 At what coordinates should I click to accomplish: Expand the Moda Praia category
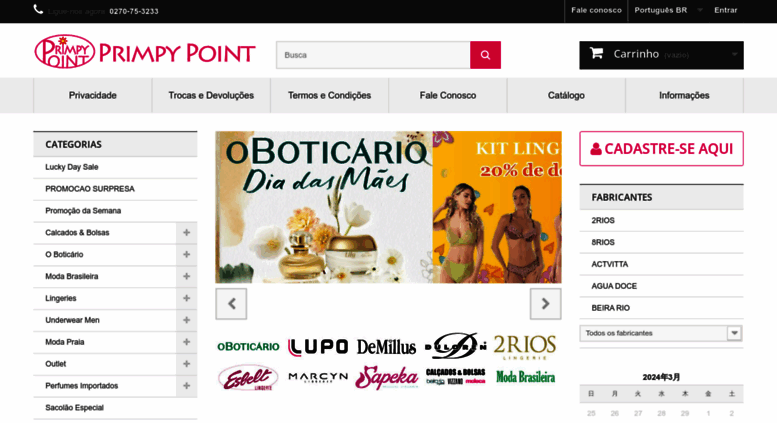pyautogui.click(x=186, y=342)
